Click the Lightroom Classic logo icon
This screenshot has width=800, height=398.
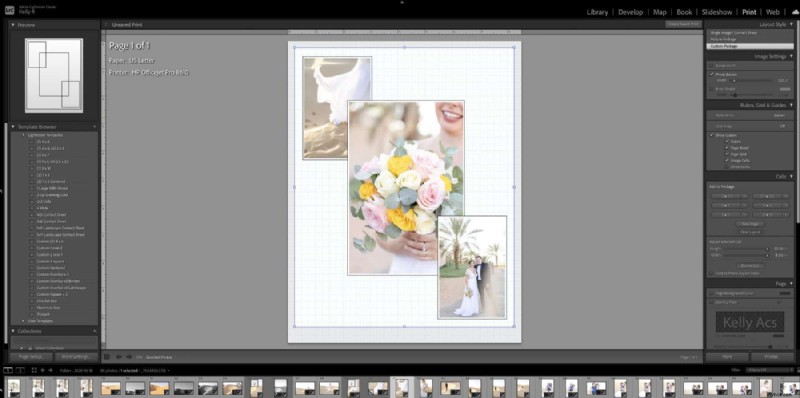[9, 9]
